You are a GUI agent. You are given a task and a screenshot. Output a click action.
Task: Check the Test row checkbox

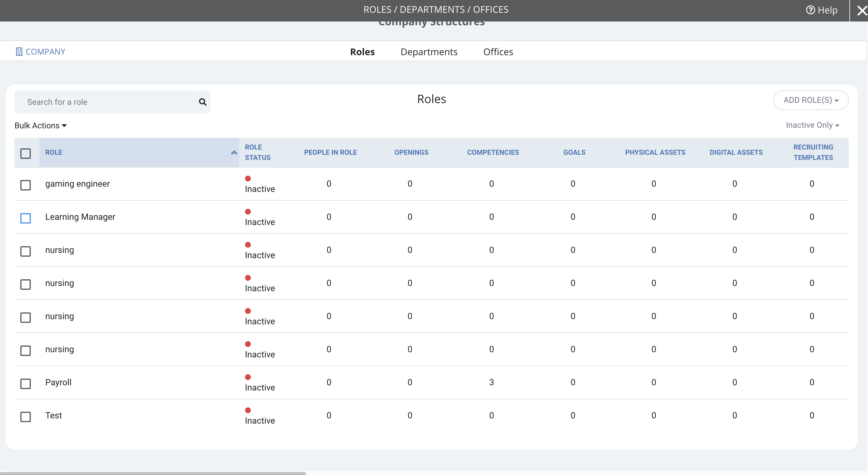coord(26,417)
